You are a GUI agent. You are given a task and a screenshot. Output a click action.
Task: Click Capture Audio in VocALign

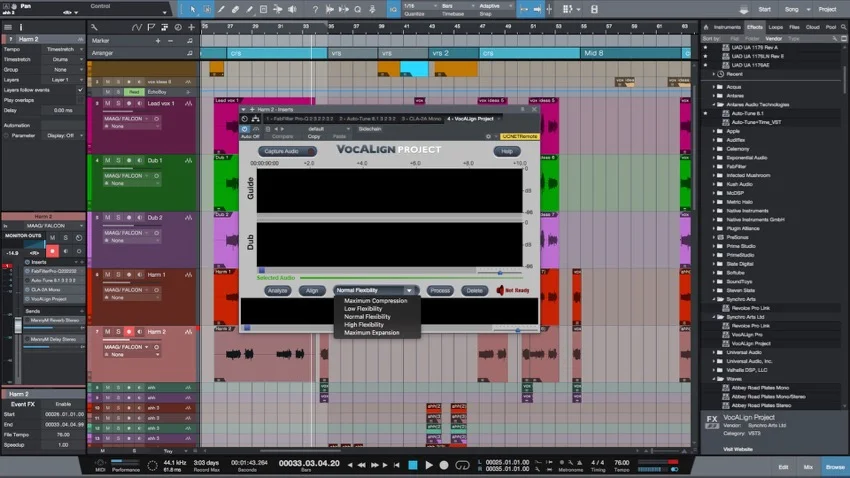[x=287, y=151]
